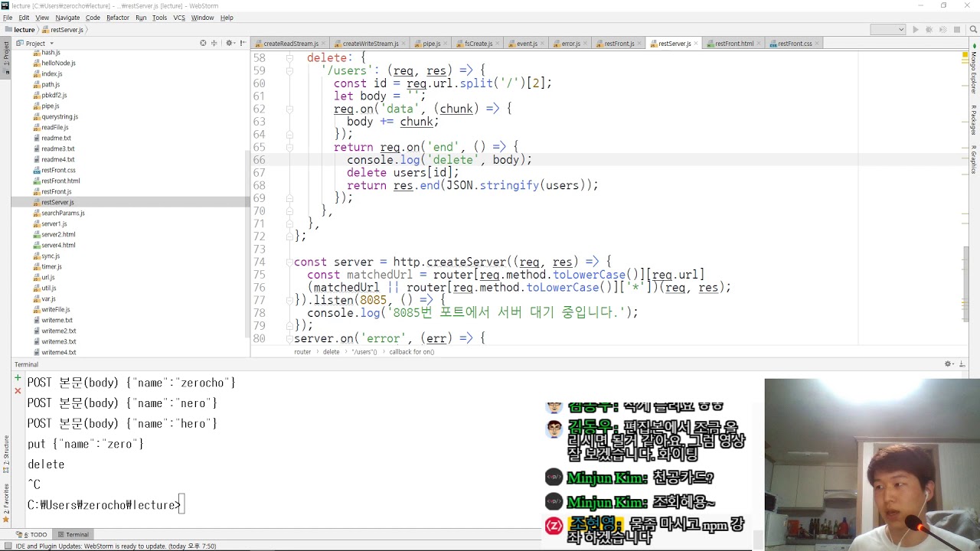Viewport: 980px width, 551px height.
Task: Click the Run green play icon
Action: (915, 30)
